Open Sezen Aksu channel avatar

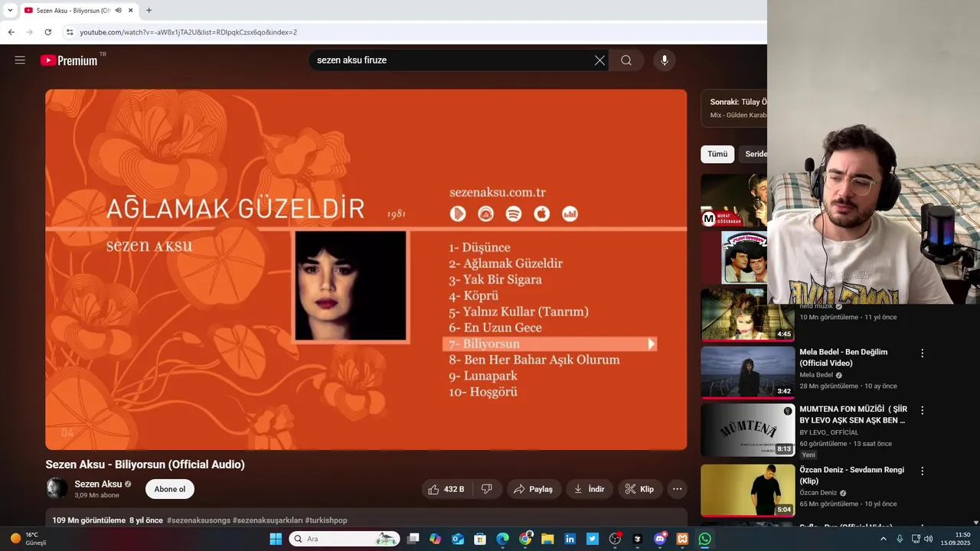click(57, 488)
